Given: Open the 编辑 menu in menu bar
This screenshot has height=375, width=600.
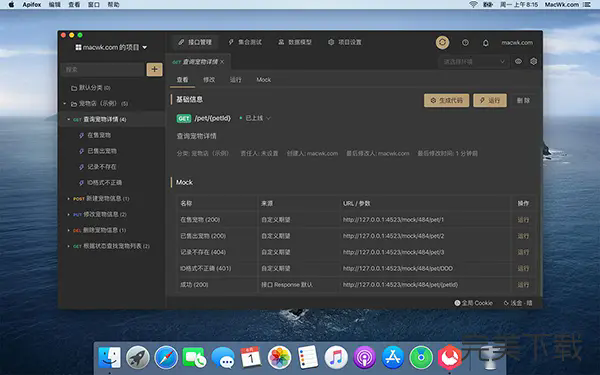Looking at the screenshot, I should [55, 5].
